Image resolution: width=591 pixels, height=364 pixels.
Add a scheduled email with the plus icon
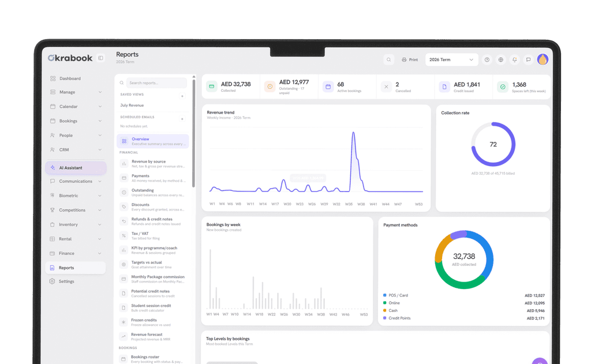coord(182,119)
